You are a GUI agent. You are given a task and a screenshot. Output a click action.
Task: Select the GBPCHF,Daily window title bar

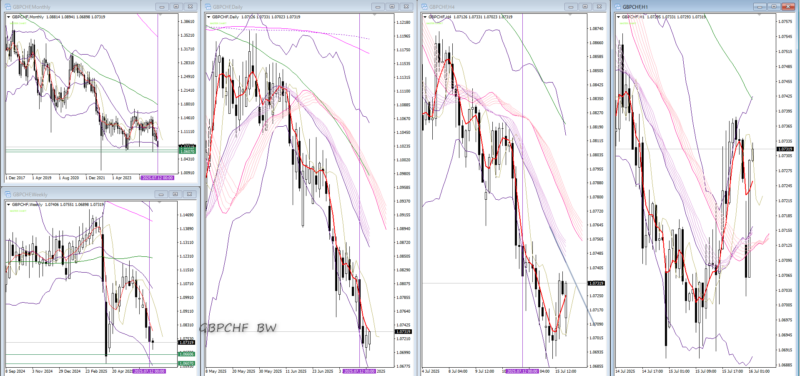(308, 7)
